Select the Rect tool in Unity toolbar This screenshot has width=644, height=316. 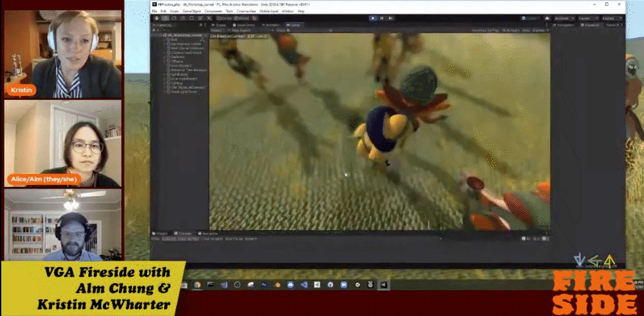click(191, 18)
